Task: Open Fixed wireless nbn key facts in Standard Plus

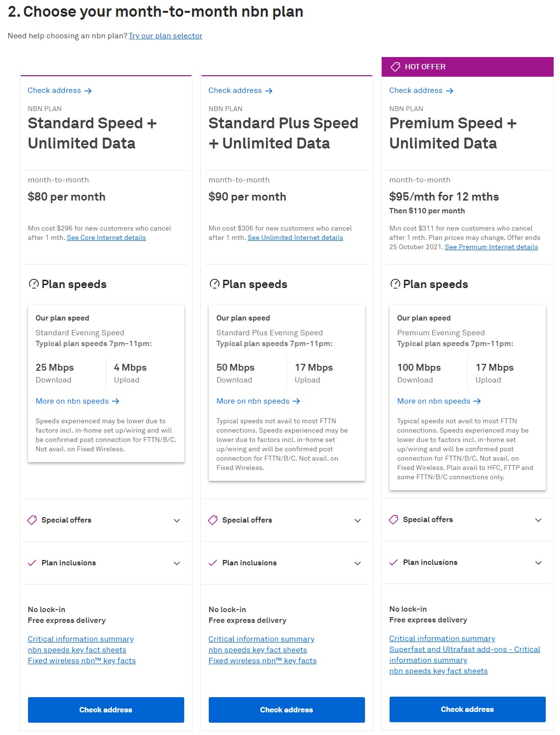Action: pos(262,661)
